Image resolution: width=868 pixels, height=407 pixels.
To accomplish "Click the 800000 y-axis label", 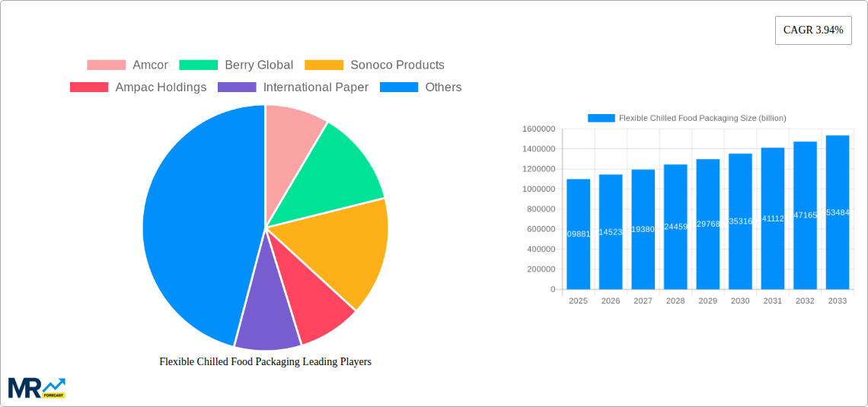I will [x=541, y=209].
